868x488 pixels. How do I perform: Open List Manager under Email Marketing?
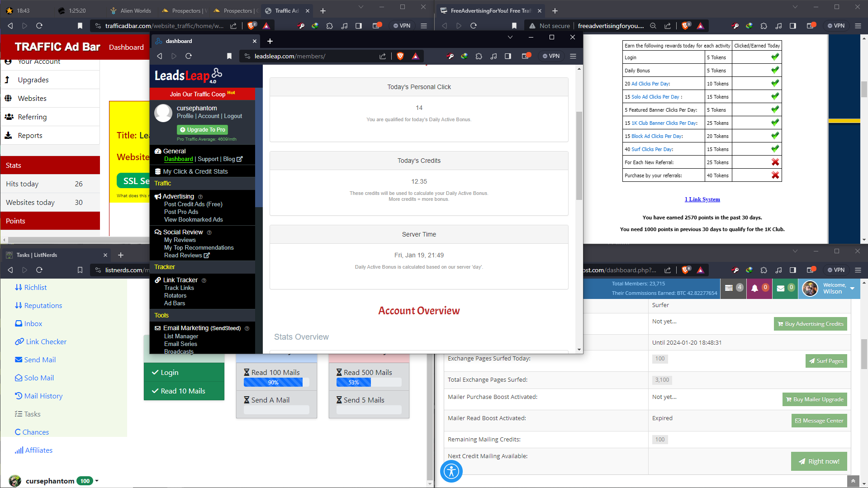pos(181,336)
